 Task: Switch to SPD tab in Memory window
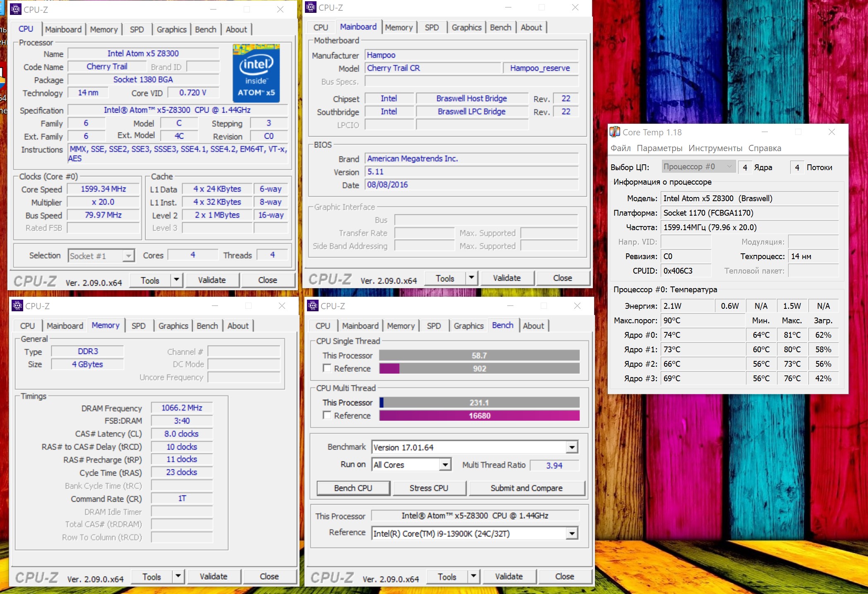click(x=138, y=326)
